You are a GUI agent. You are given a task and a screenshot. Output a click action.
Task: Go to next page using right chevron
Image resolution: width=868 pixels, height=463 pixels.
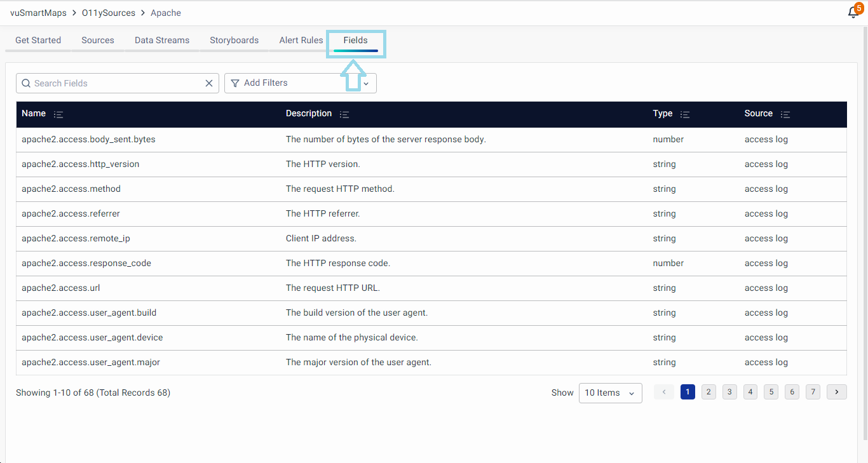coord(836,392)
